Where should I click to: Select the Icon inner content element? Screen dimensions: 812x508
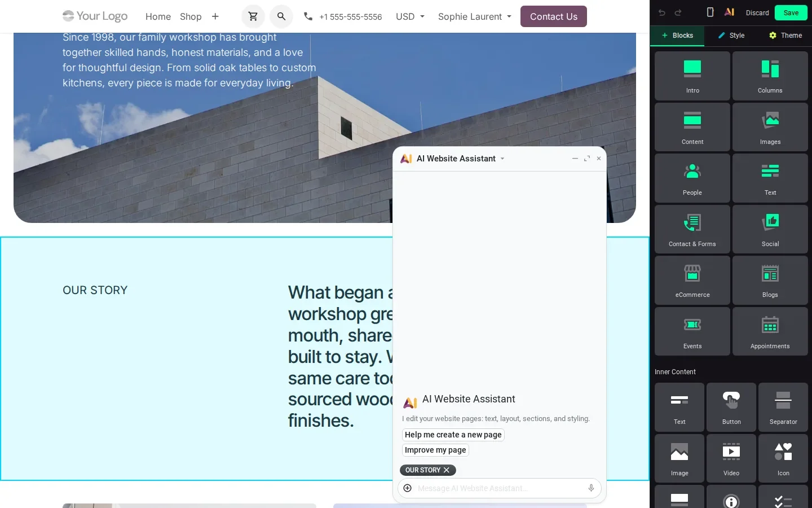783,458
